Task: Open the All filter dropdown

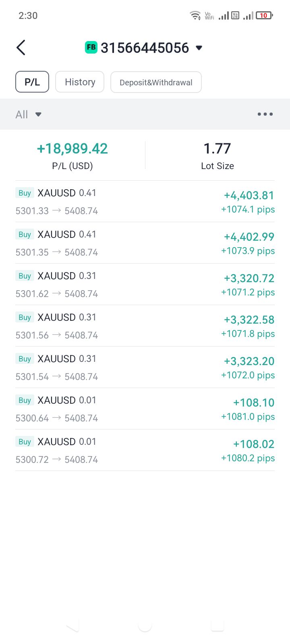Action: (28, 114)
